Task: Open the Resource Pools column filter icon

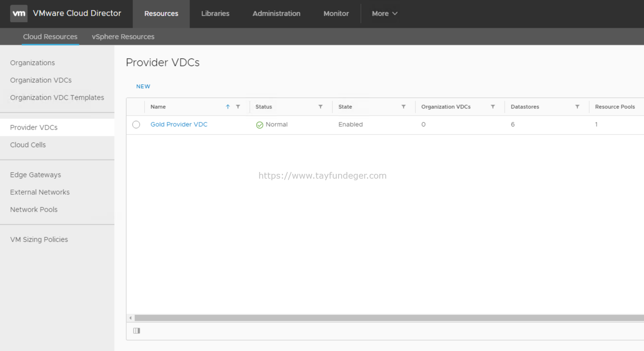Action: point(641,107)
